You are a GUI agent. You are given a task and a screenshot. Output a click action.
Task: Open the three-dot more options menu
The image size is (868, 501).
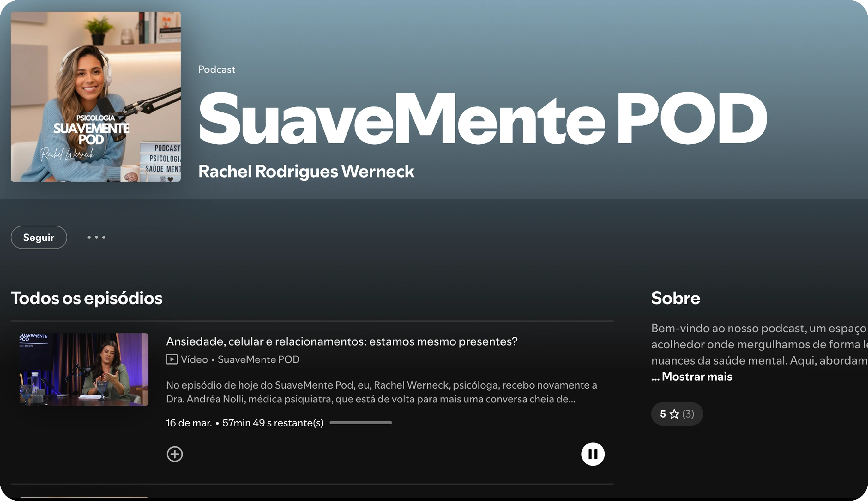96,237
